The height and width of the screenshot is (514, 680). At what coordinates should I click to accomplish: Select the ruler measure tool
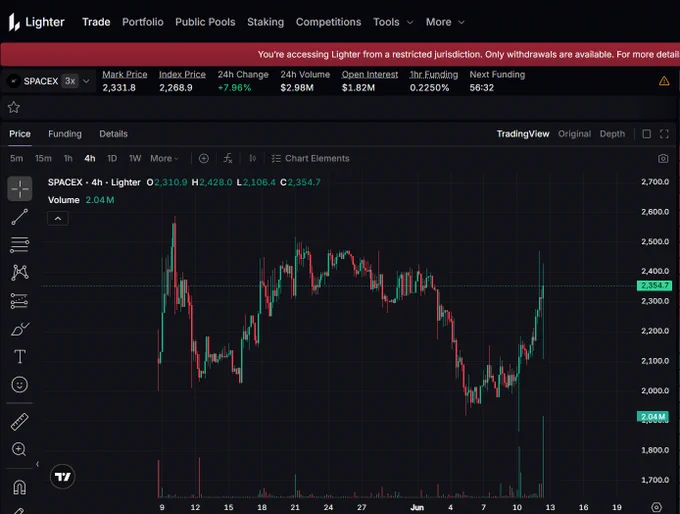click(20, 422)
